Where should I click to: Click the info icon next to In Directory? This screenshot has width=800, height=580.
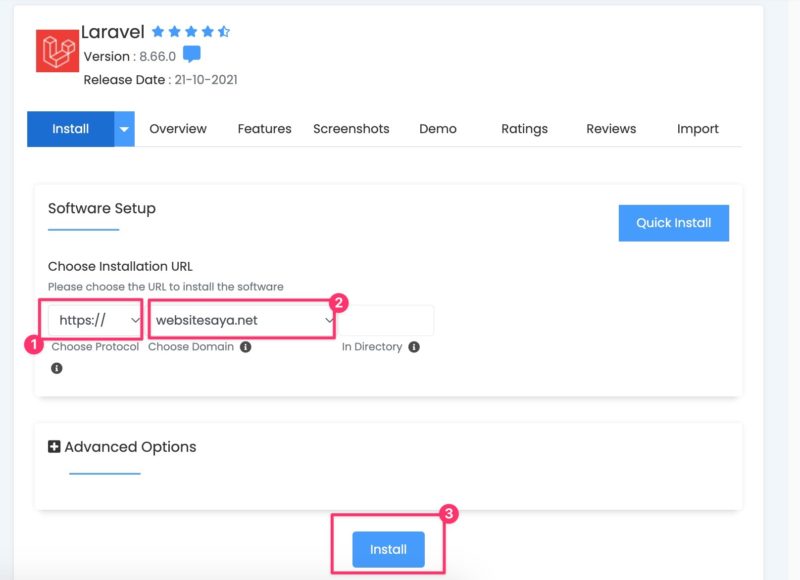413,347
